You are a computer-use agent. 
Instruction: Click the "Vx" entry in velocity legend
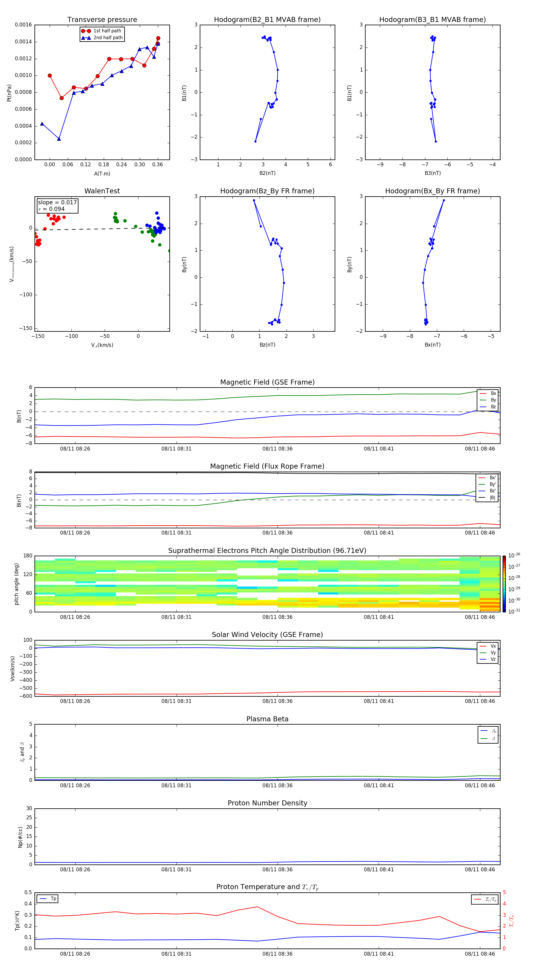pyautogui.click(x=488, y=646)
